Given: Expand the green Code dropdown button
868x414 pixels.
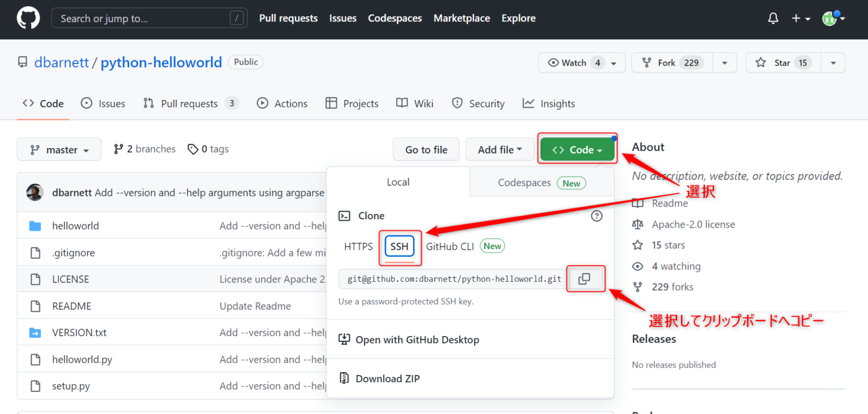Looking at the screenshot, I should (x=576, y=150).
